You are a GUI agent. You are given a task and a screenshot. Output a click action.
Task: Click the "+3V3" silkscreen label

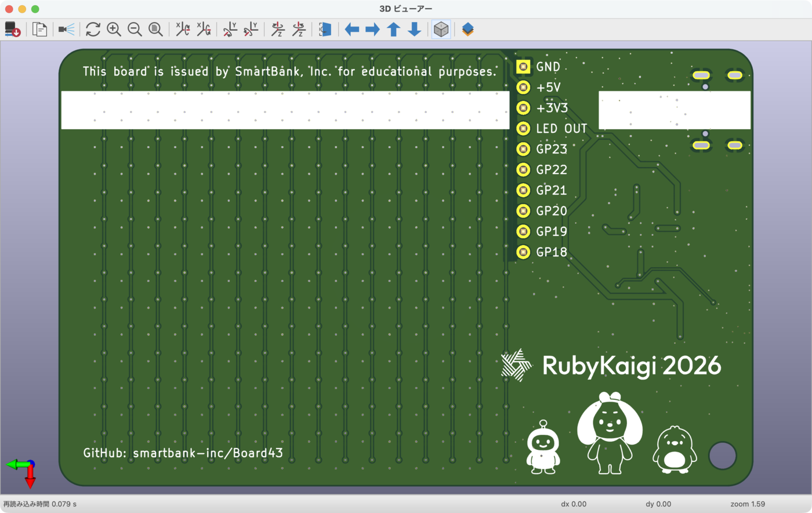point(552,108)
